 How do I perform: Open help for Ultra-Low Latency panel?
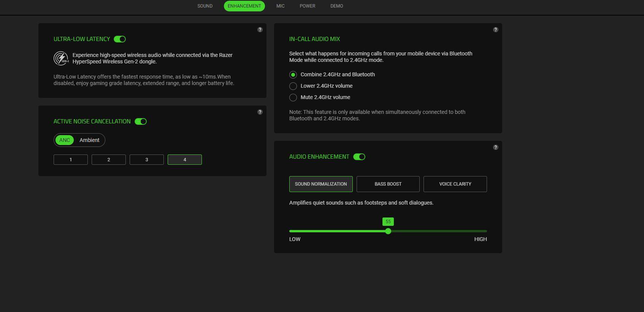pyautogui.click(x=260, y=30)
